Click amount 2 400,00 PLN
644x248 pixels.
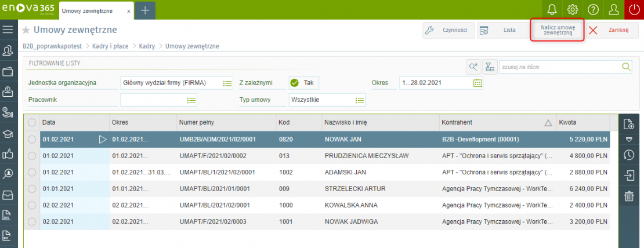pos(588,205)
